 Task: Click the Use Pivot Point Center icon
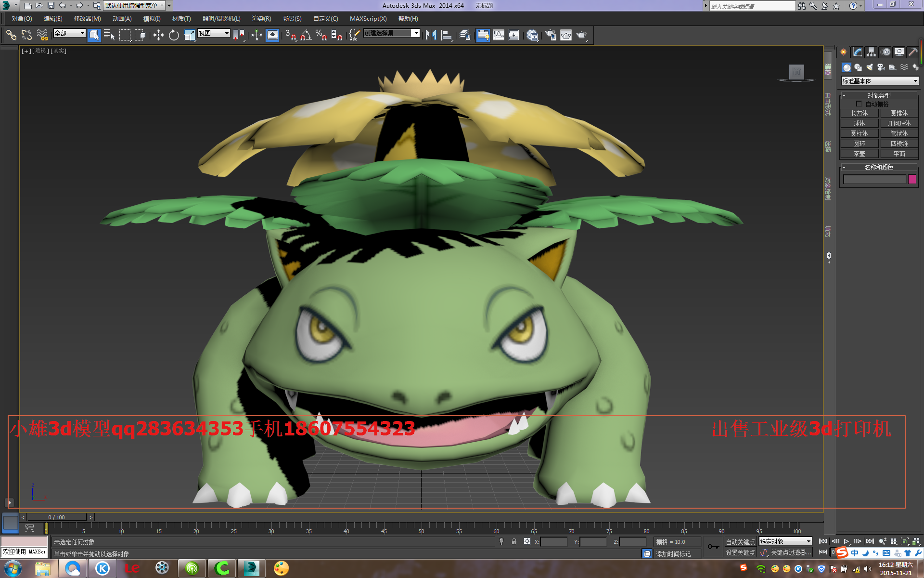pos(239,35)
